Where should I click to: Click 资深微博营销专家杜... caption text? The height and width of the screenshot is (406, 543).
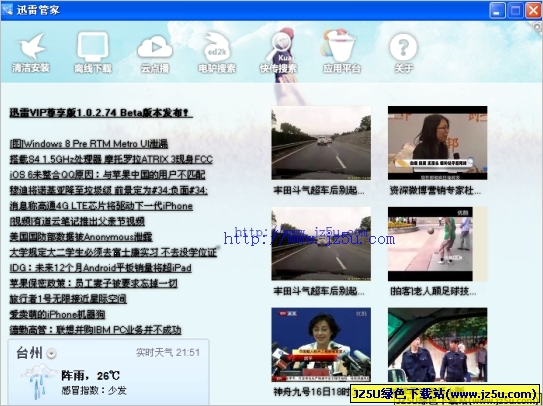click(x=435, y=190)
